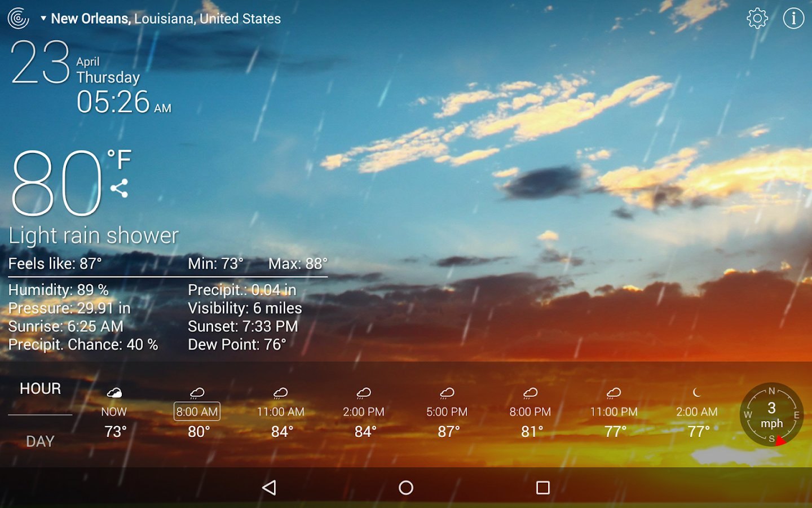Tap the NOW forecast cloud icon
812x508 pixels.
tap(114, 392)
